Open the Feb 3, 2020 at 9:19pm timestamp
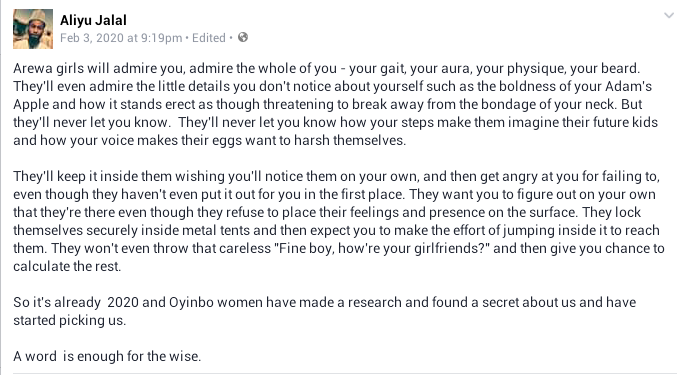680x375 pixels. pos(121,38)
